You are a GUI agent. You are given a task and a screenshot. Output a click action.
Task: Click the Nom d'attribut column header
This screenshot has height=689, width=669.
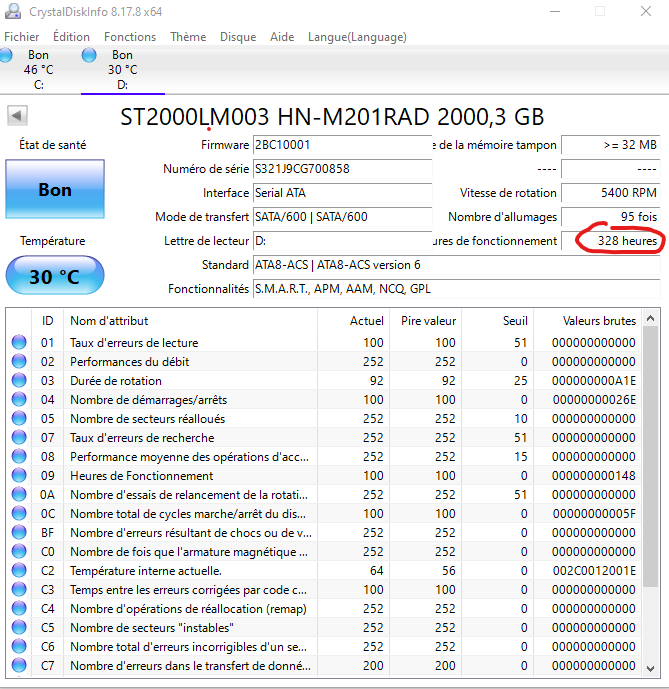tap(190, 321)
